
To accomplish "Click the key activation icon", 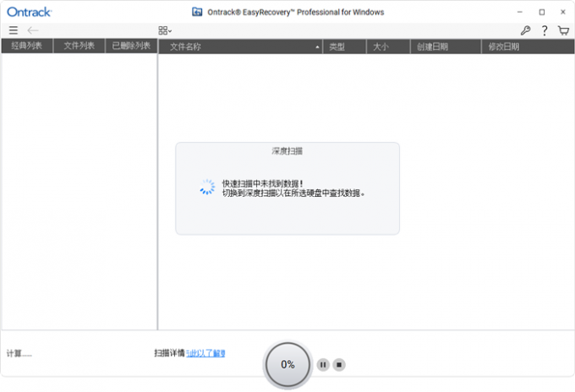I will click(x=525, y=30).
